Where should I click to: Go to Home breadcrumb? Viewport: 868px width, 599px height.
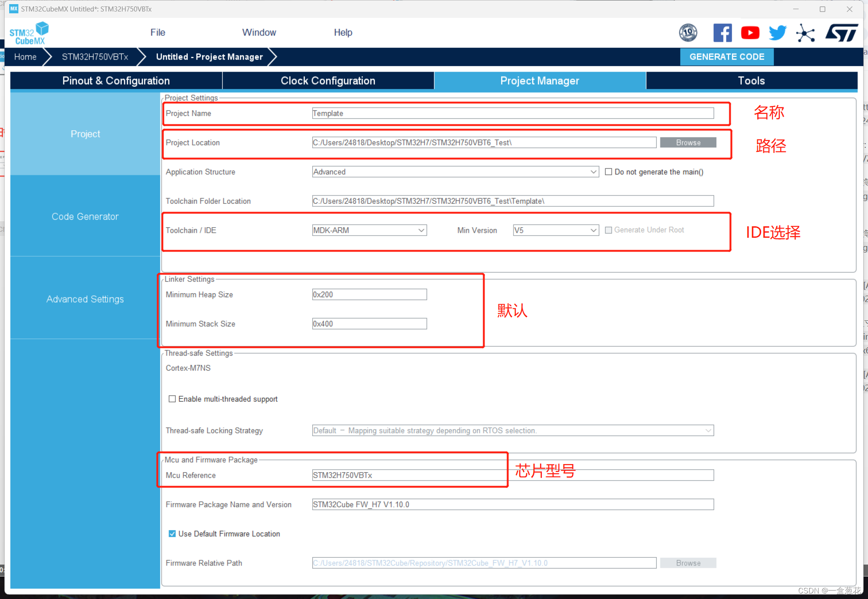25,57
